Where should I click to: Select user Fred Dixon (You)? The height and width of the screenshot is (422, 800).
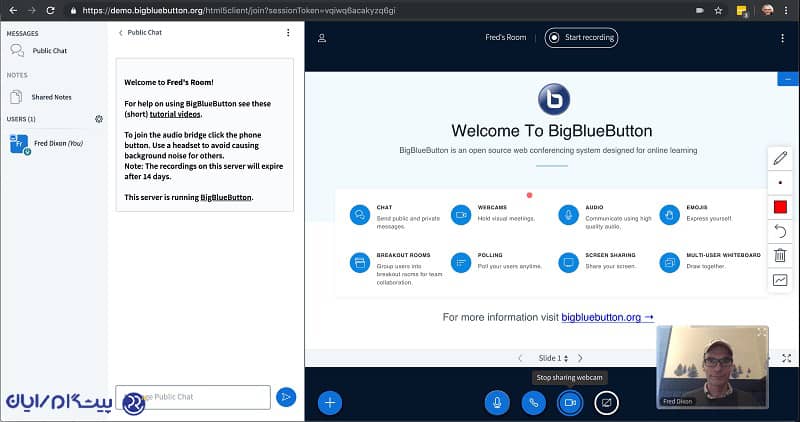pyautogui.click(x=53, y=144)
